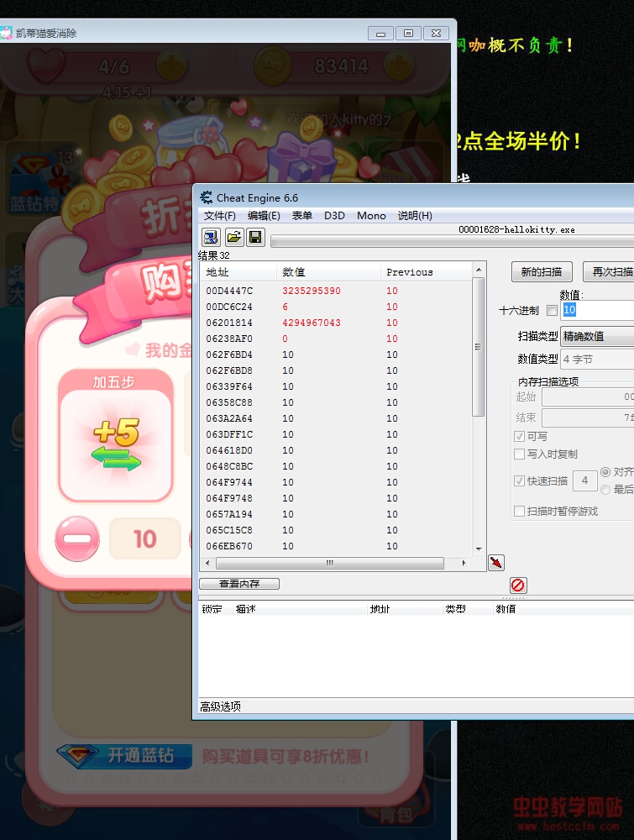This screenshot has height=840, width=634.
Task: Open the Edit menu (编辑)
Action: tap(264, 215)
